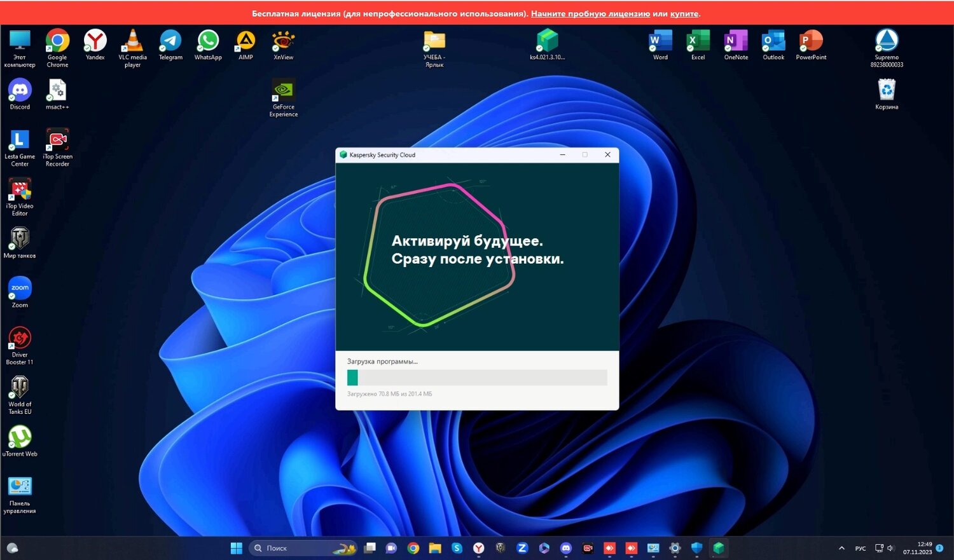
Task: Select OneNote desktop shortcut
Action: 736,45
